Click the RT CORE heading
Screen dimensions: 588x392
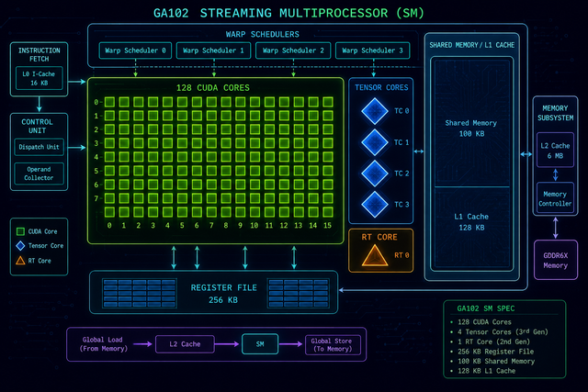pyautogui.click(x=379, y=237)
